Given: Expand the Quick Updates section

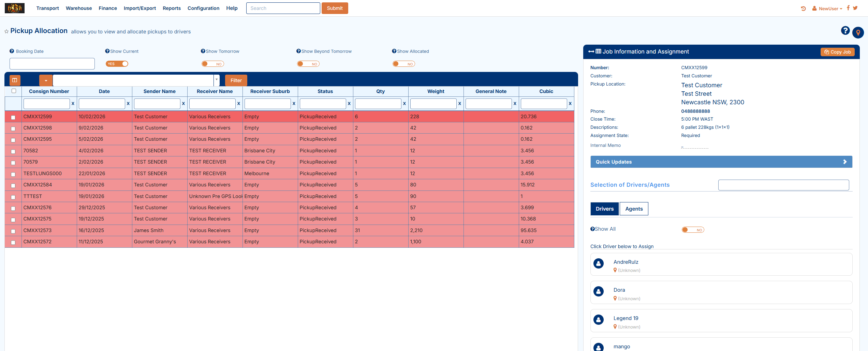Looking at the screenshot, I should point(721,162).
